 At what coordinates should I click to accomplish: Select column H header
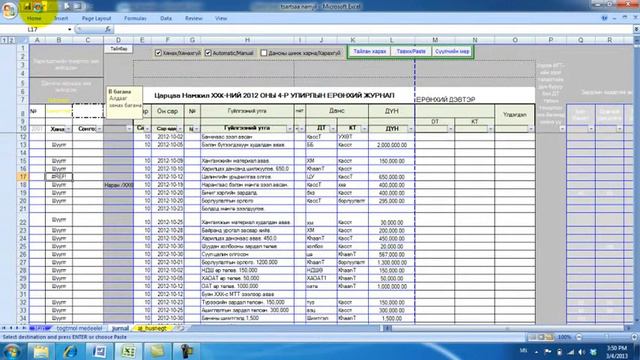pyautogui.click(x=247, y=40)
